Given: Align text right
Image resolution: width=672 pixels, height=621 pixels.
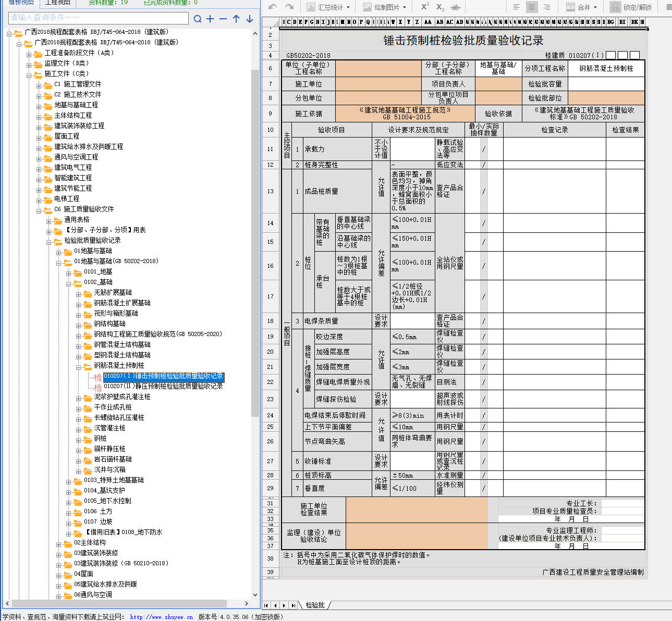Looking at the screenshot, I should (x=547, y=7).
